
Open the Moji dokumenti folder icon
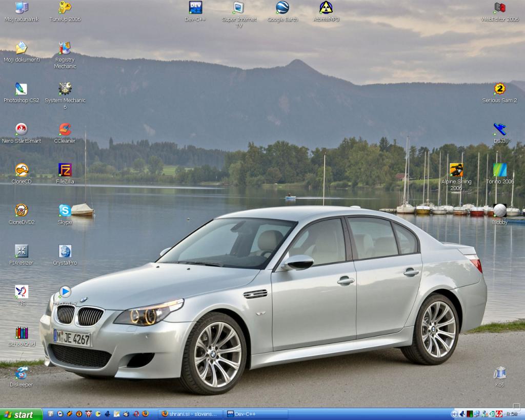(x=22, y=52)
